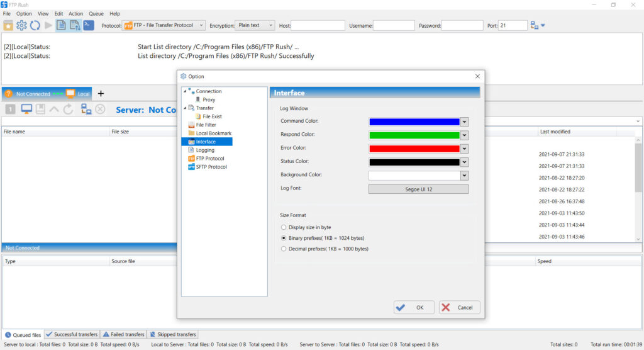Click the green Respond Color swatch

pyautogui.click(x=414, y=135)
